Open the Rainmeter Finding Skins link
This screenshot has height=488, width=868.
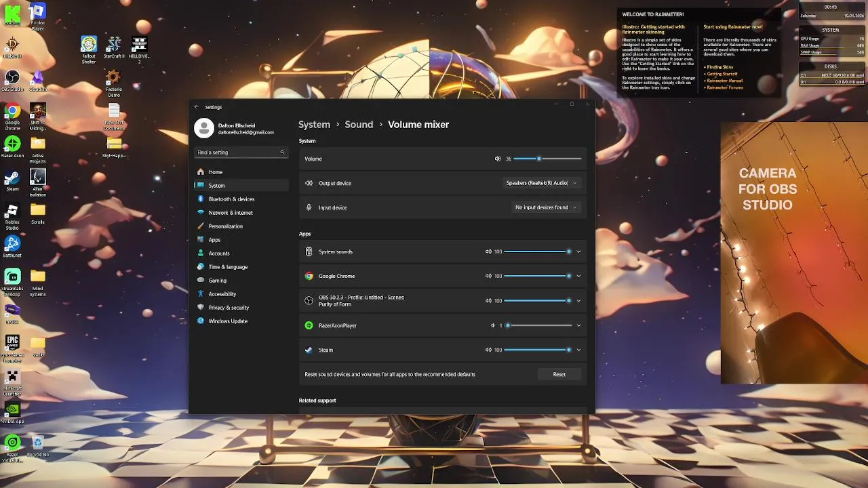coord(719,67)
